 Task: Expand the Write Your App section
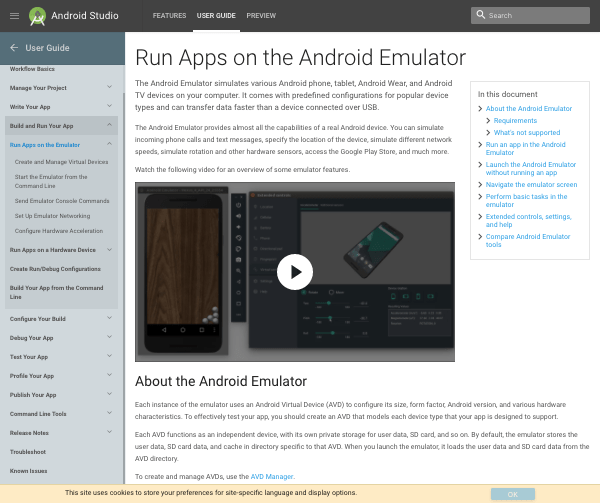(x=109, y=106)
